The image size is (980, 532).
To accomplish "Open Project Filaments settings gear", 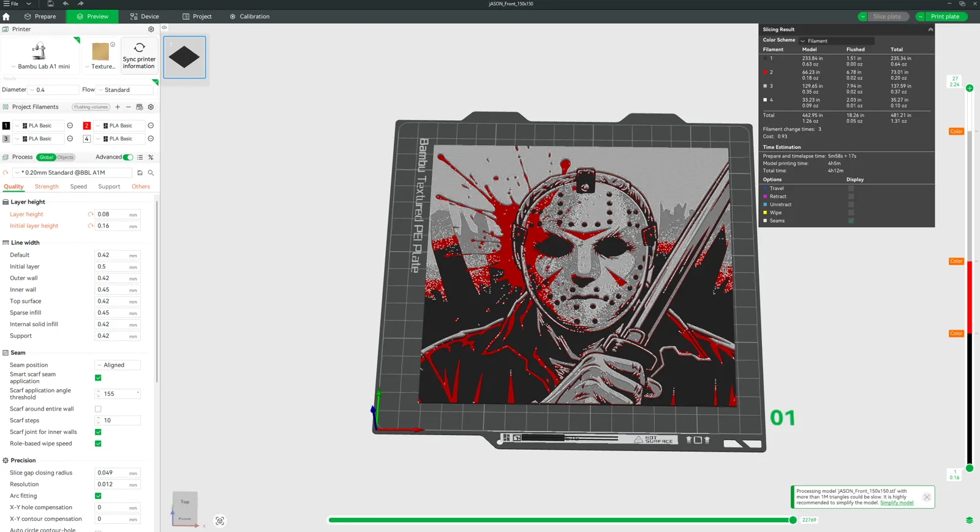I will click(151, 107).
